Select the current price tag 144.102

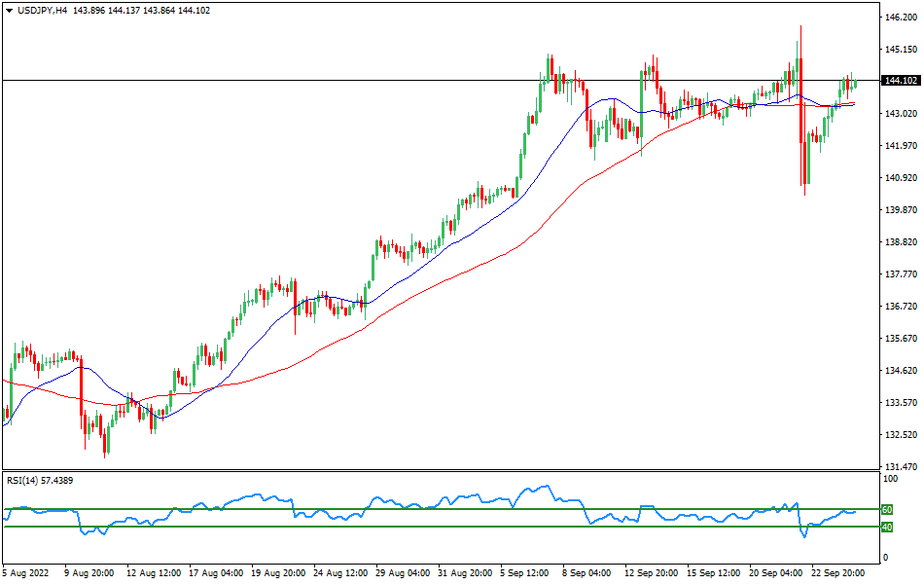click(x=898, y=81)
